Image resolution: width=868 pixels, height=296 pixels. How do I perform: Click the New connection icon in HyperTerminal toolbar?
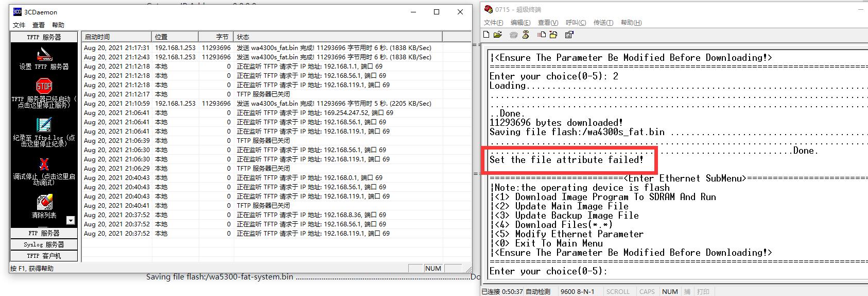point(487,35)
